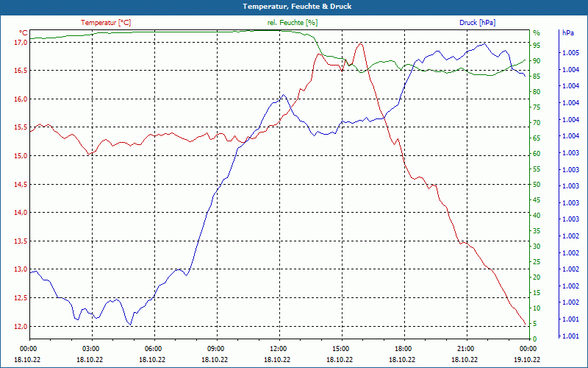The height and width of the screenshot is (368, 588).
Task: Click the 20 humidity axis value
Action: coord(537,277)
